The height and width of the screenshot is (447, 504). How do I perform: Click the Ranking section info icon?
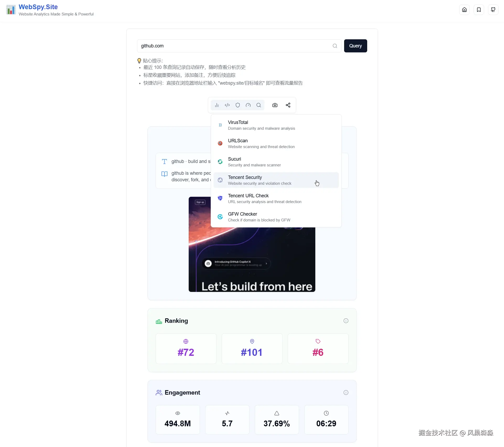346,321
